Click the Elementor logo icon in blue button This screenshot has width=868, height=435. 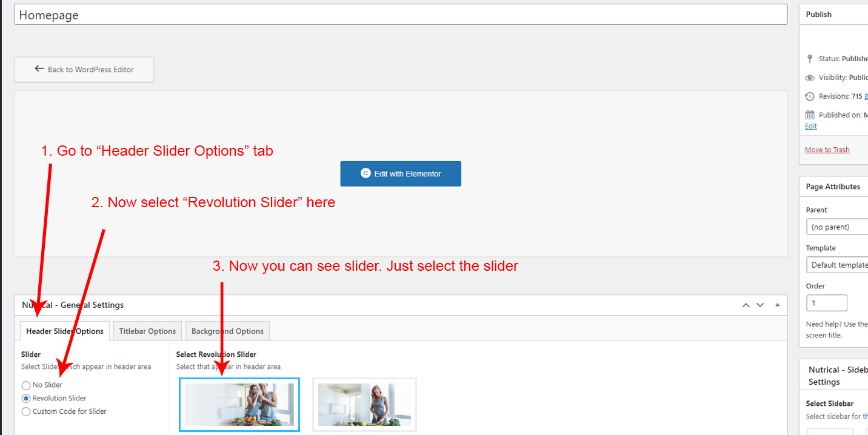point(366,173)
